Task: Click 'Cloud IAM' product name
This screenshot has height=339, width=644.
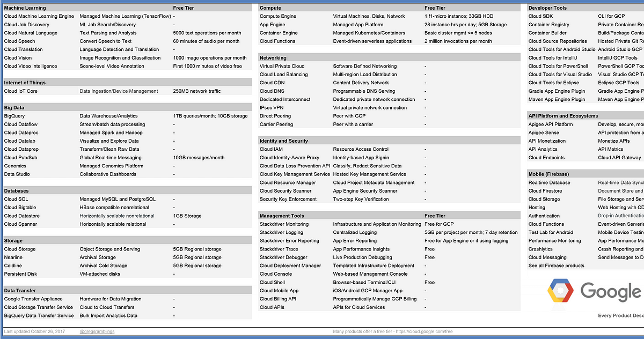Action: [x=271, y=149]
